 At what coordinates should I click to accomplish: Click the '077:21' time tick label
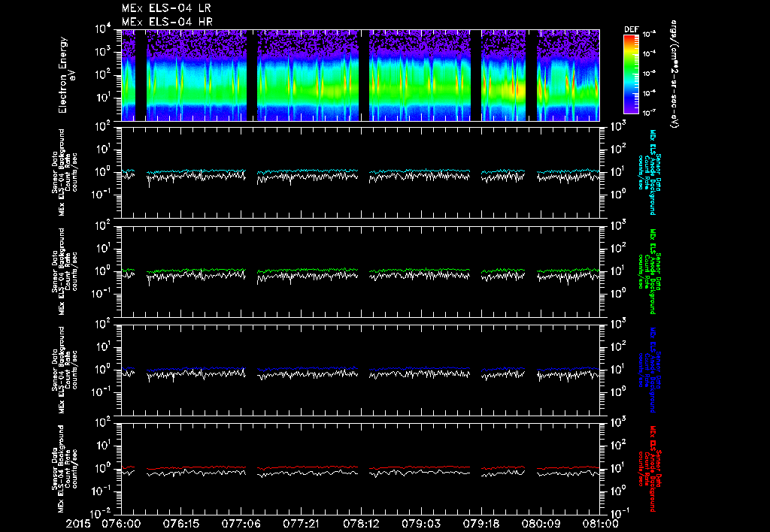(x=301, y=524)
